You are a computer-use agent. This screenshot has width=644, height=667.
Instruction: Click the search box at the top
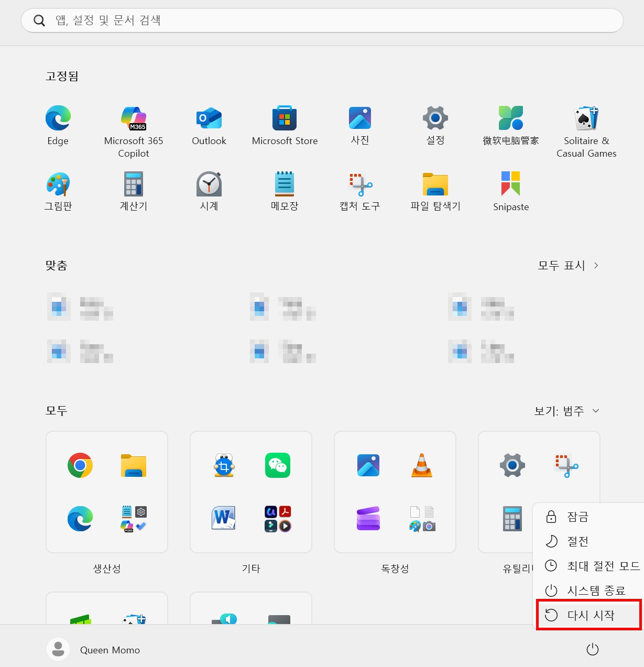[x=322, y=20]
